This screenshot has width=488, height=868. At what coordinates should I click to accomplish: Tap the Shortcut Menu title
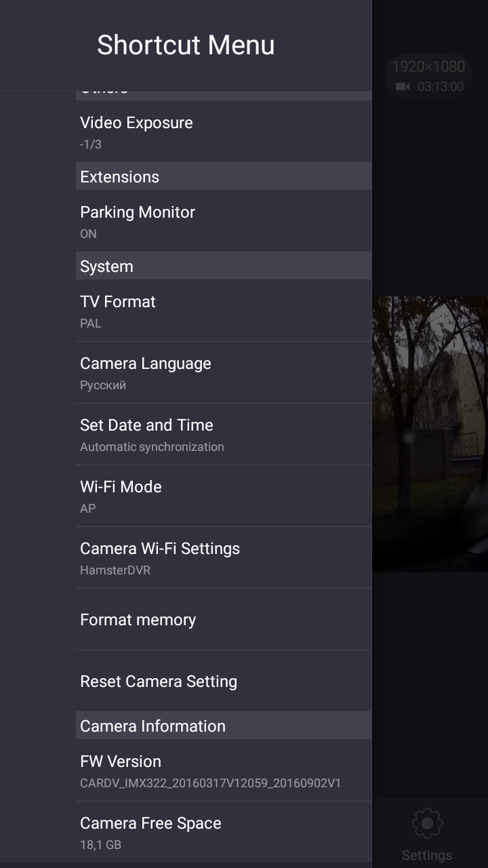click(186, 45)
